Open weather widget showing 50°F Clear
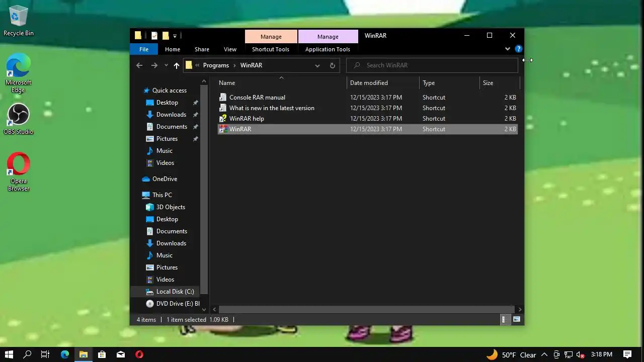Screen dimensions: 644x362 pyautogui.click(x=511, y=354)
